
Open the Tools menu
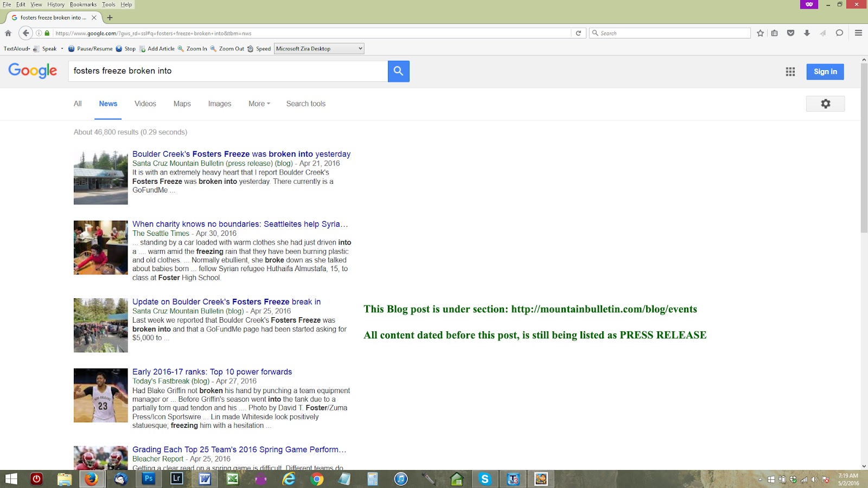tap(108, 4)
